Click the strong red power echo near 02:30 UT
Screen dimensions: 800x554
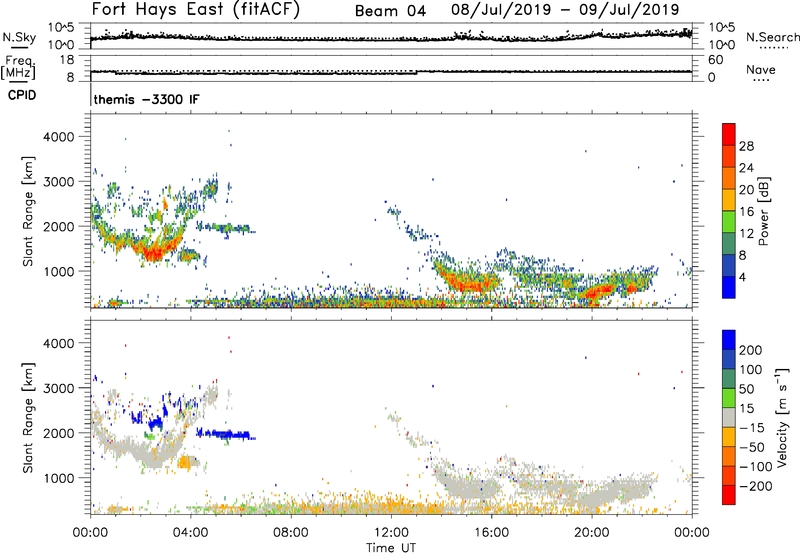[153, 253]
